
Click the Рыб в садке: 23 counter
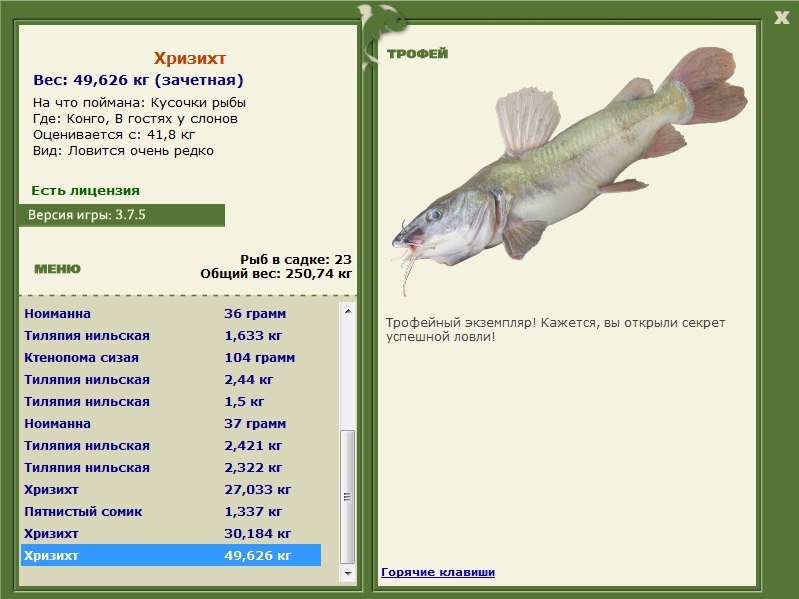[x=296, y=259]
